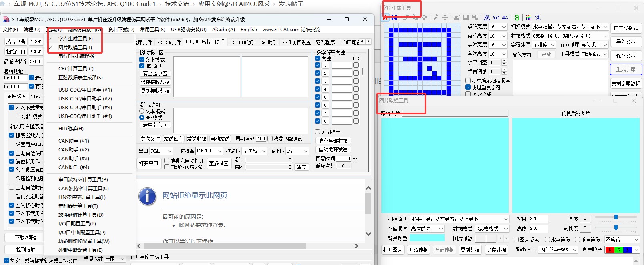Click 下载/编程 button
Screen dimensions: 644x265
pyautogui.click(x=26, y=237)
